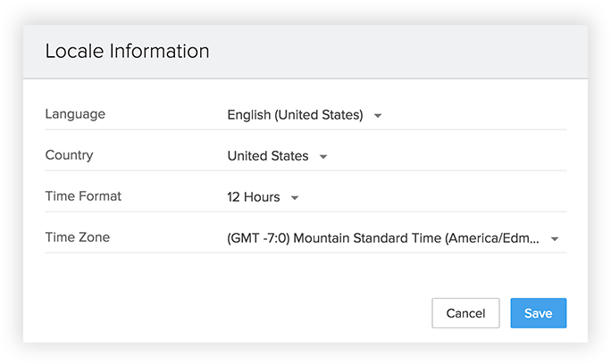Click the Country dropdown caret icon

tap(323, 156)
